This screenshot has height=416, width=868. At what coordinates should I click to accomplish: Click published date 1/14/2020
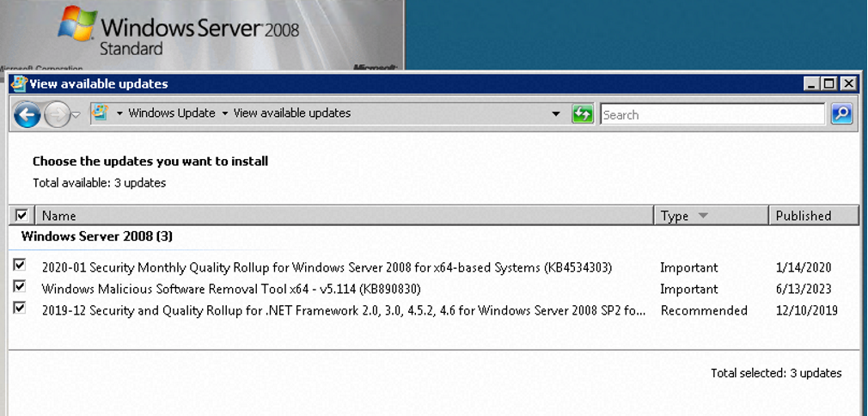[x=804, y=267]
